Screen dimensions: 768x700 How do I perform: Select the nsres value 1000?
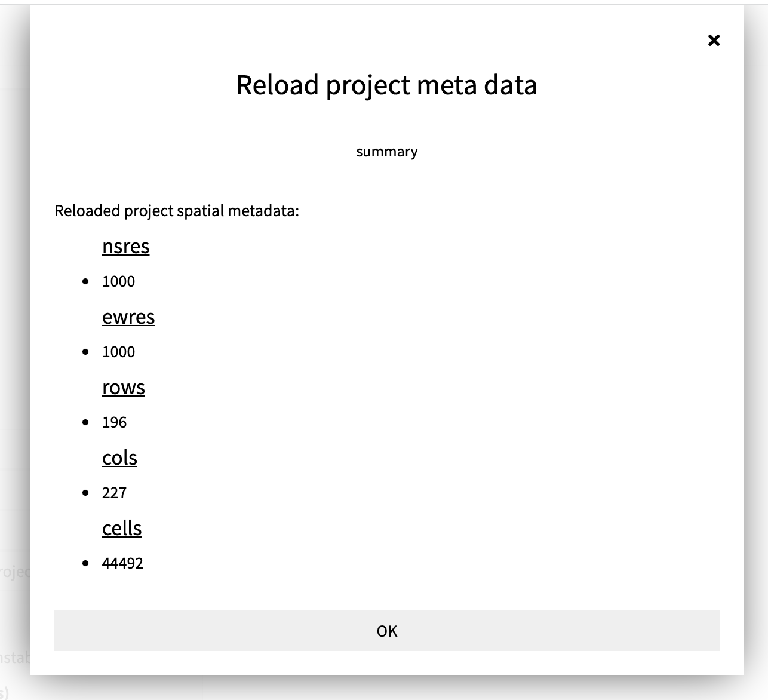118,281
